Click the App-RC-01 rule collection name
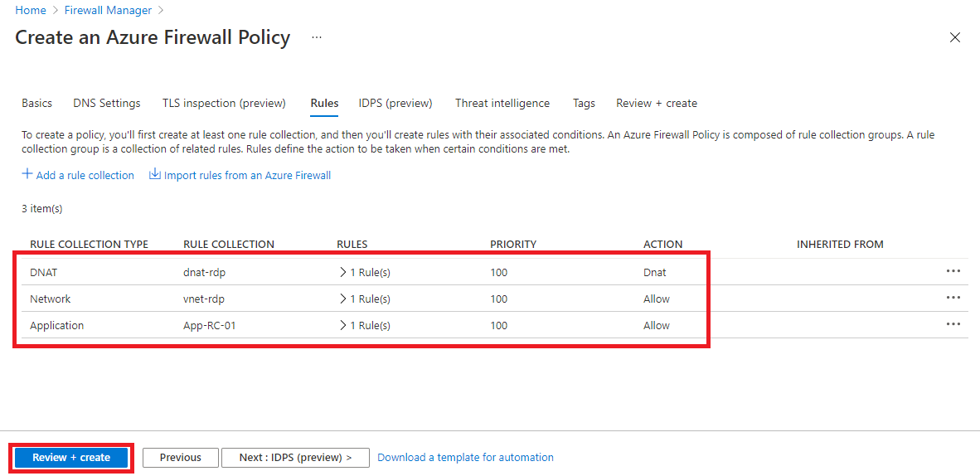 210,325
